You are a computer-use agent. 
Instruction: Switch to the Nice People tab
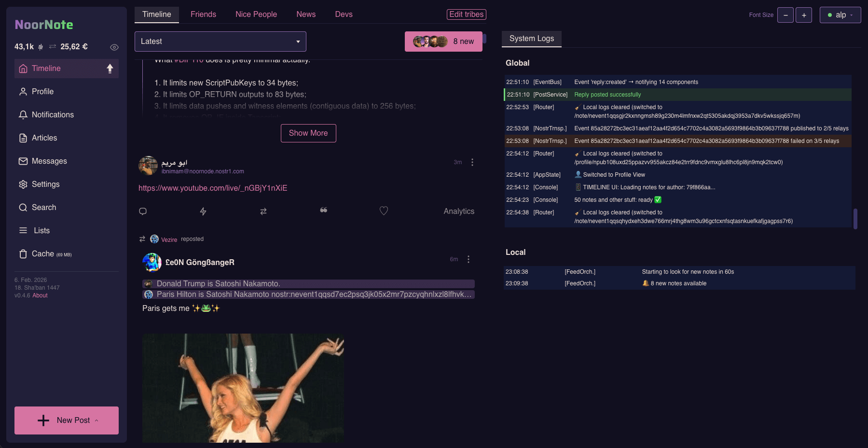(x=256, y=14)
